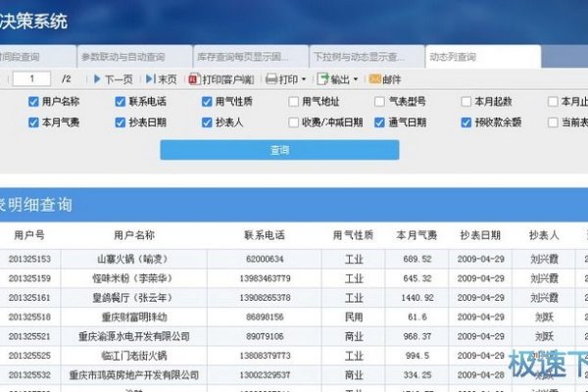Uncheck the 预收款余额 checkbox

[465, 122]
